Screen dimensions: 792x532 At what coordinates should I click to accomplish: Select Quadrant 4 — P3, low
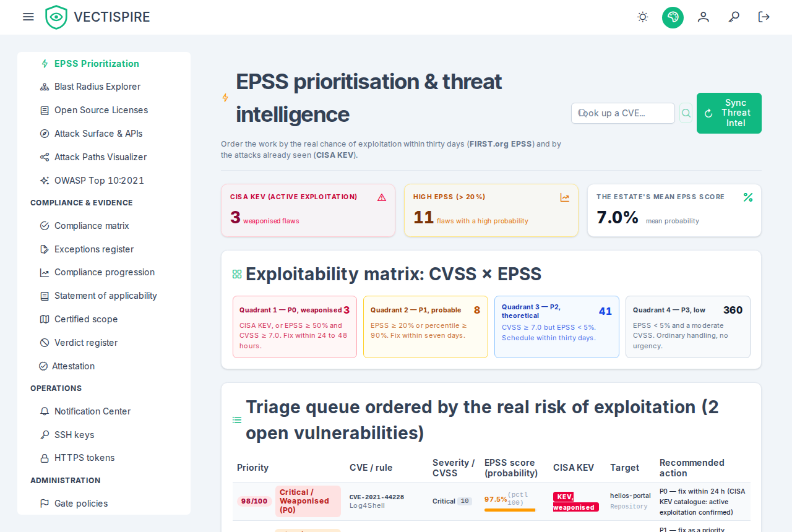pyautogui.click(x=688, y=327)
